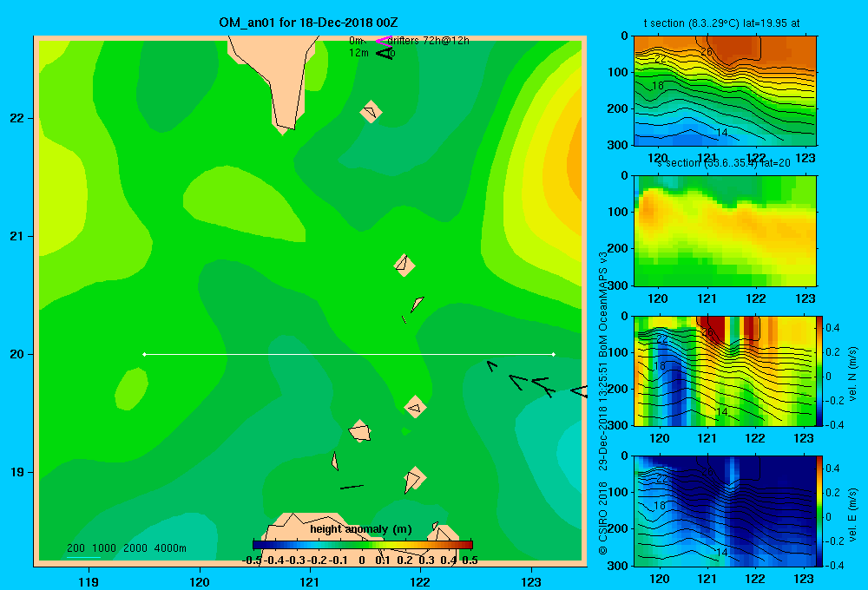Click latitude tick label 20 on main map
This screenshot has width=868, height=590.
[x=17, y=354]
